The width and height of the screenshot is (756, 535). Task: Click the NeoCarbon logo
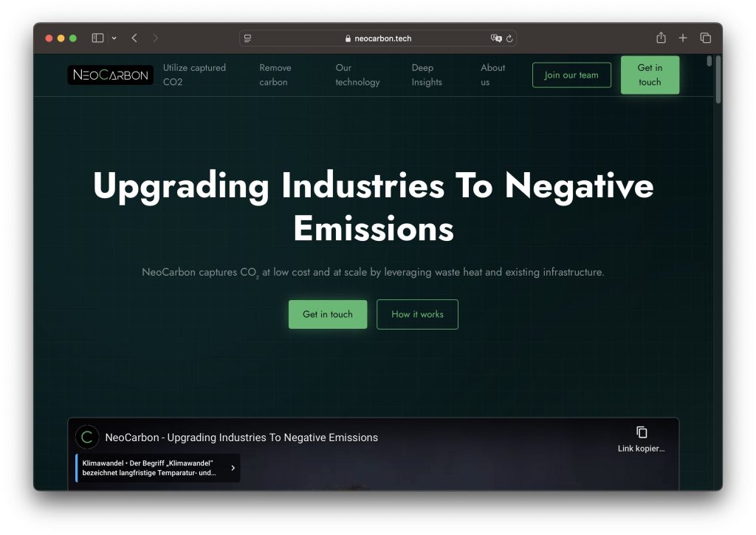pyautogui.click(x=111, y=75)
